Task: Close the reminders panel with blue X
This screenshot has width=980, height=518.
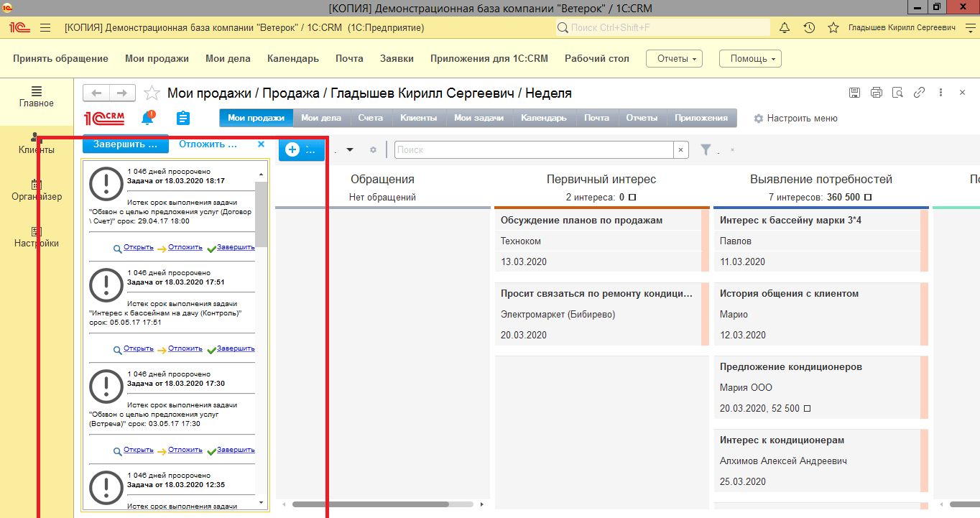Action: coord(261,144)
